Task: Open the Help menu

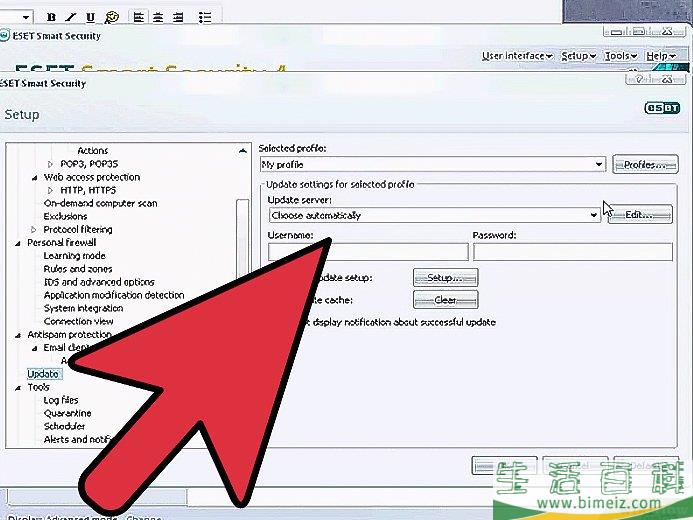Action: [x=661, y=56]
